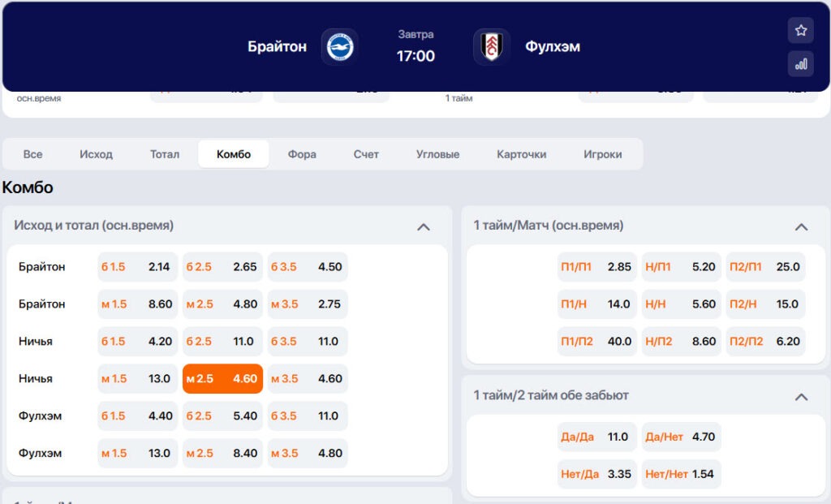Choose Да/Да odds 11.0

tap(596, 437)
